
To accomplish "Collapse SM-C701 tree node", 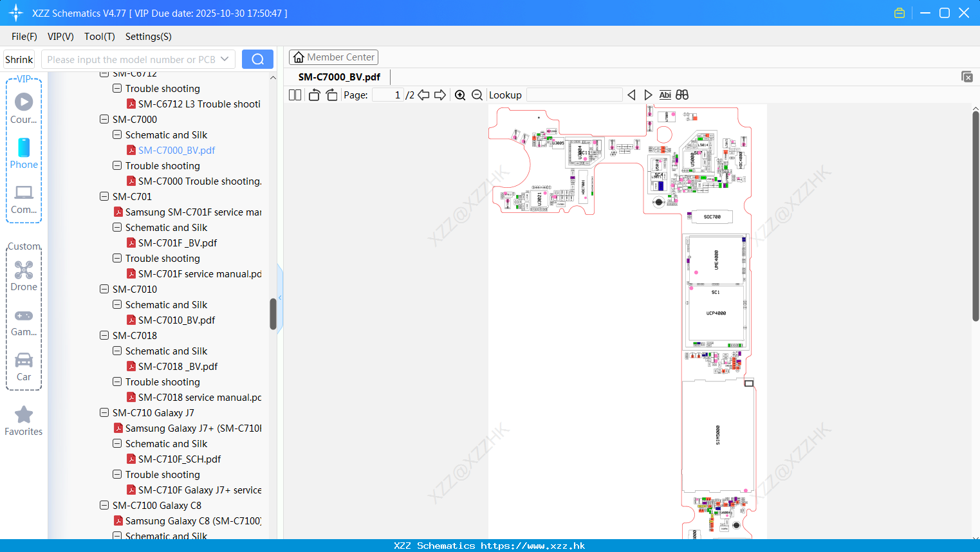I will 104,196.
